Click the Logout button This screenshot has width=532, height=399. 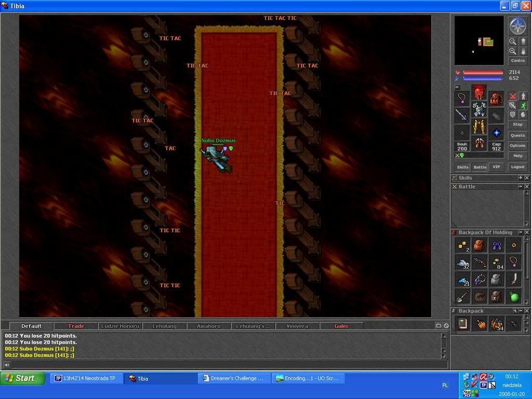(x=518, y=167)
